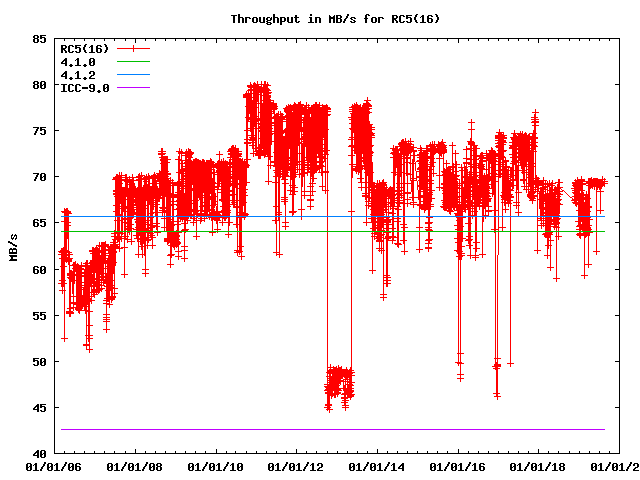Click the chart title 'Throughput in MB/s for RC5(16)'
Image resolution: width=640 pixels, height=480 pixels.
point(320,19)
